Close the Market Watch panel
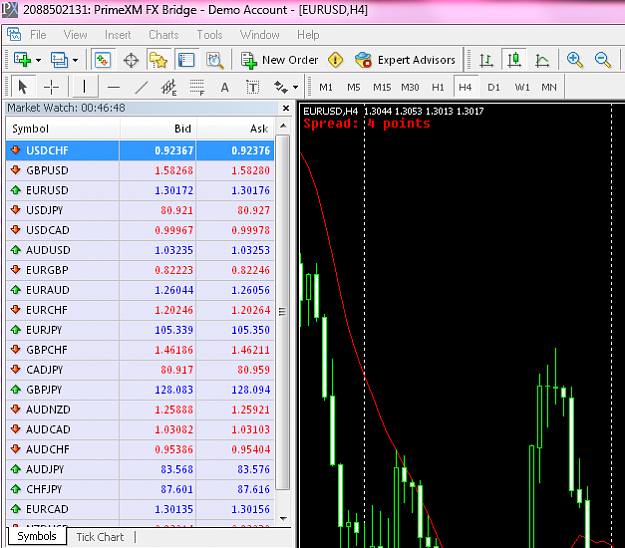 click(x=286, y=108)
